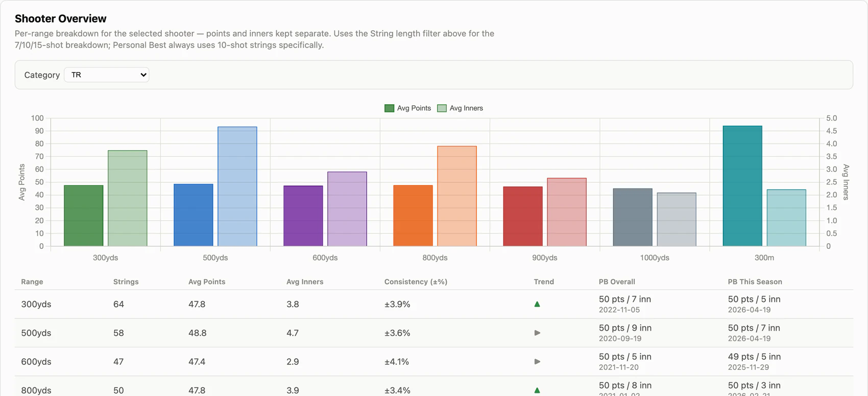
Task: Click the PB Overall column header
Action: 617,282
